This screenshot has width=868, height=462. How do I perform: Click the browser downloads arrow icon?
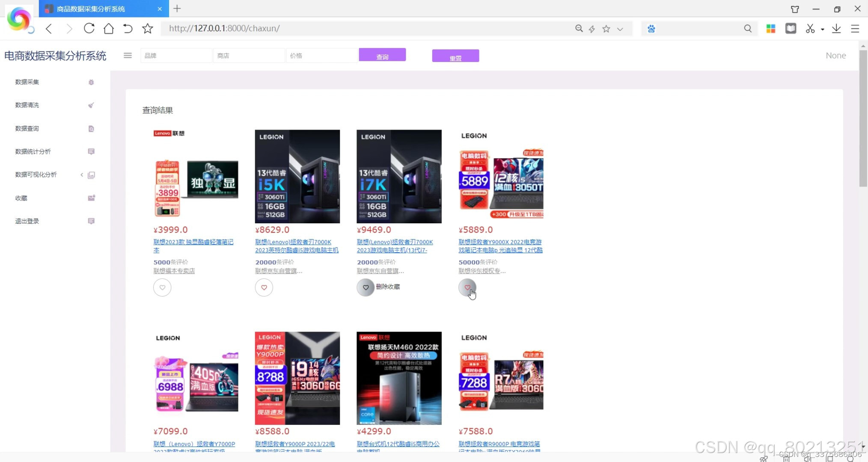click(x=836, y=29)
